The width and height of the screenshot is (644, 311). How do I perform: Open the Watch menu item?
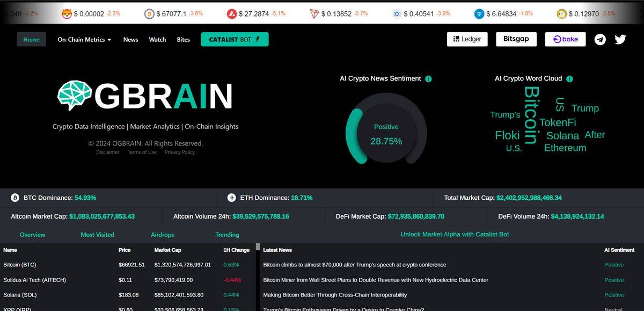tap(157, 39)
